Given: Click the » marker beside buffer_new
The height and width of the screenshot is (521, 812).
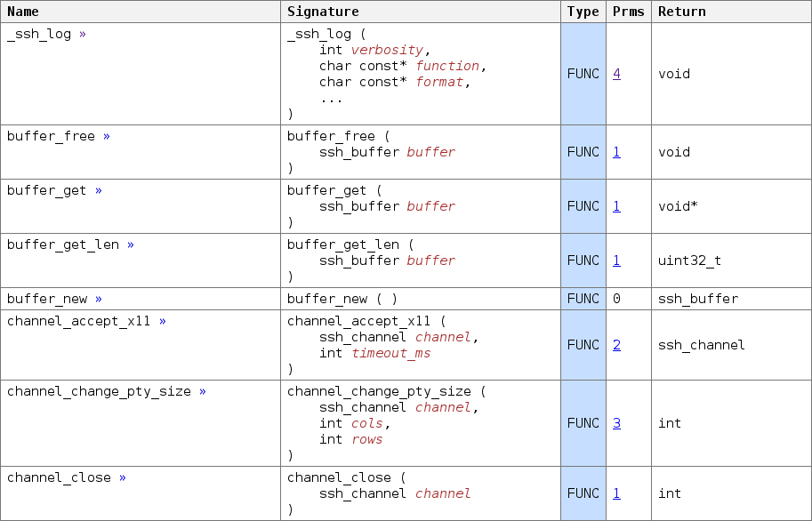Looking at the screenshot, I should pyautogui.click(x=99, y=300).
